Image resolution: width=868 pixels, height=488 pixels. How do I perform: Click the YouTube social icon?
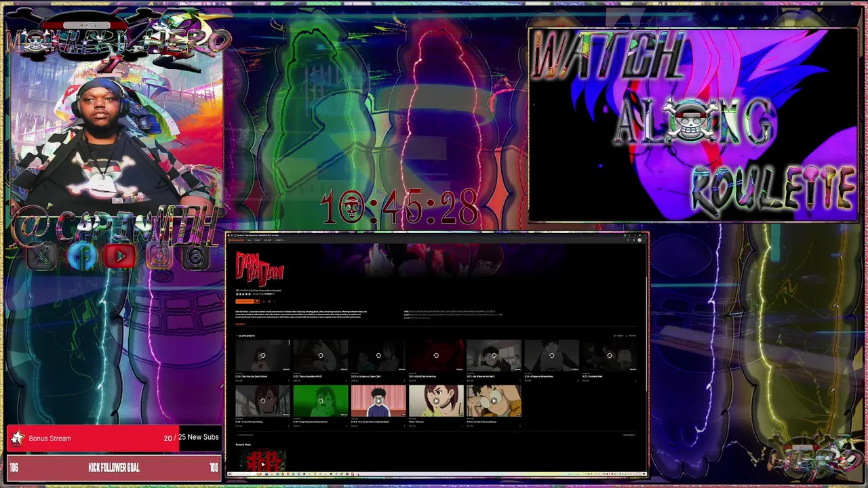click(120, 256)
